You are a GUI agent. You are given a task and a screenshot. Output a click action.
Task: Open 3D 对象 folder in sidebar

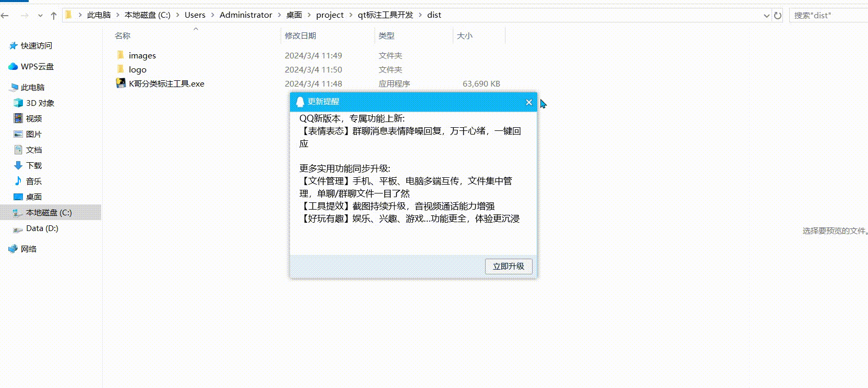click(40, 103)
